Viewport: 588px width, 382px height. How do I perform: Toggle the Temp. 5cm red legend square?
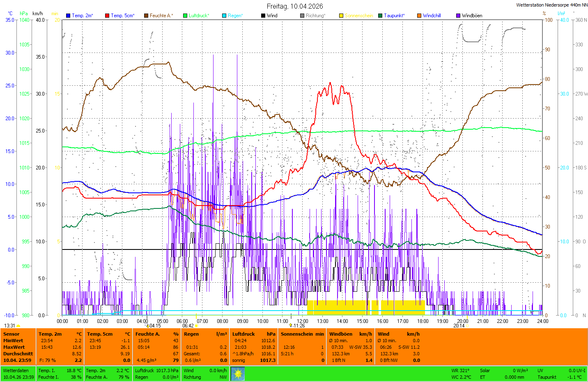[x=107, y=16]
